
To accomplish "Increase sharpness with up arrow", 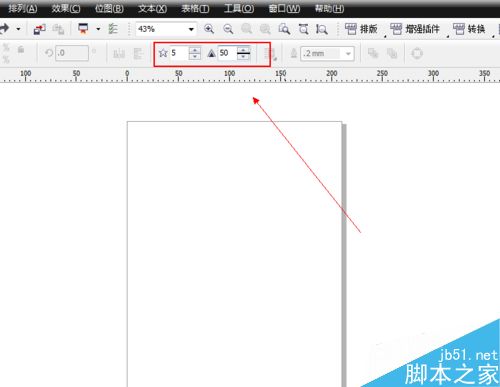I will coord(243,49).
